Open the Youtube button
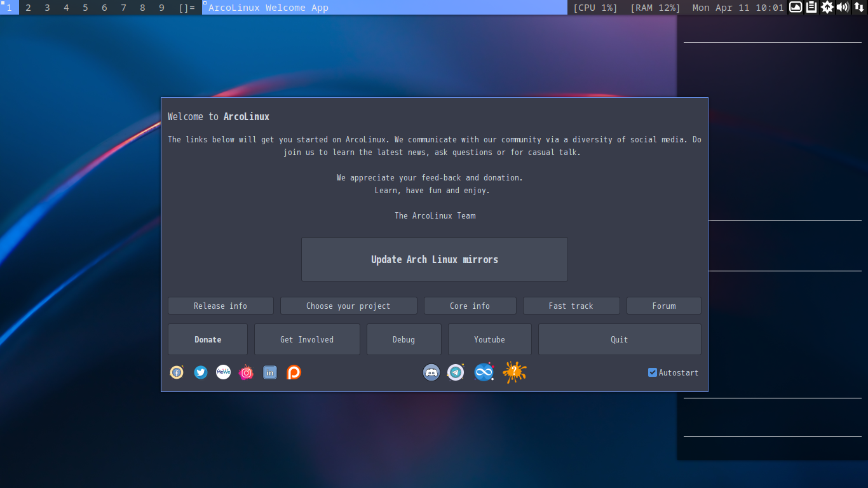Image resolution: width=868 pixels, height=488 pixels. pos(490,339)
